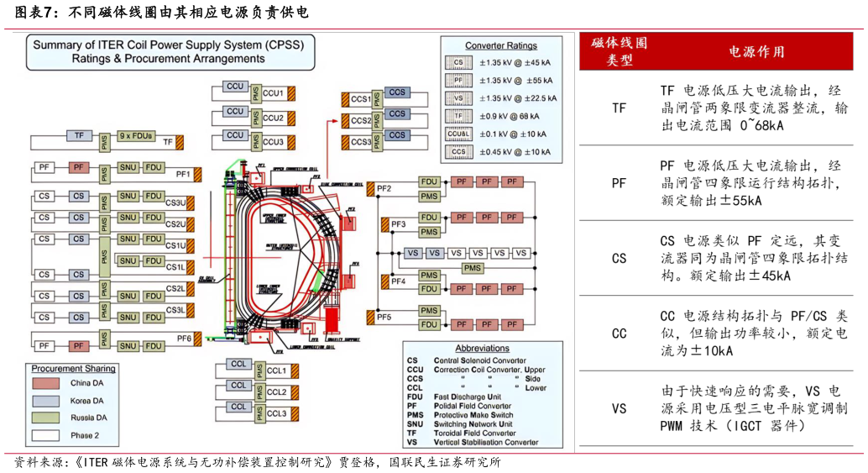The height and width of the screenshot is (473, 868).
Task: Click the Procurement Sharing heading
Action: pos(74,369)
